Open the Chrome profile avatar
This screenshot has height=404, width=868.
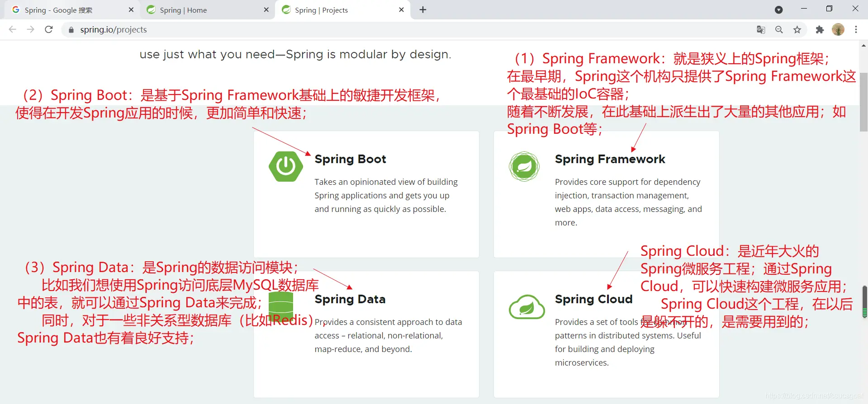838,29
